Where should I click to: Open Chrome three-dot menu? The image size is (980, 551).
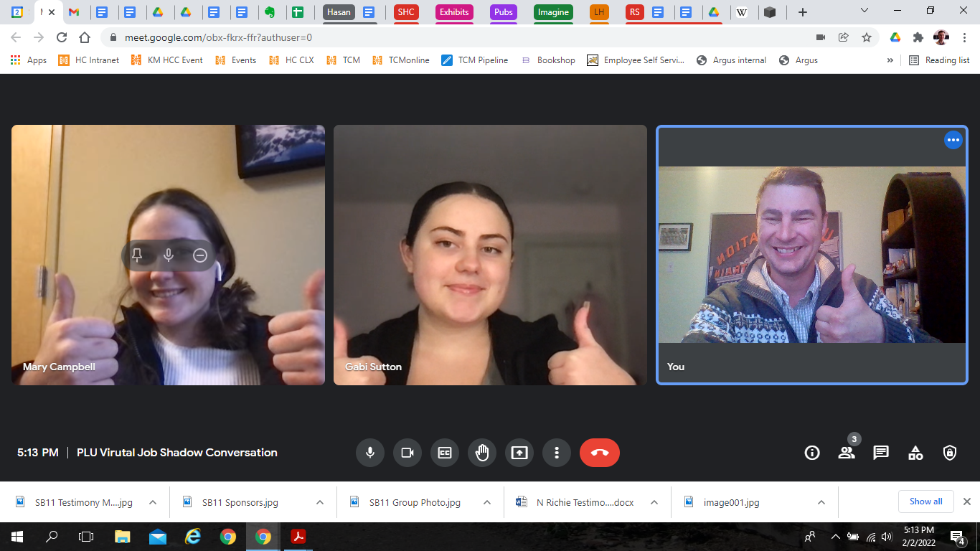tap(964, 37)
